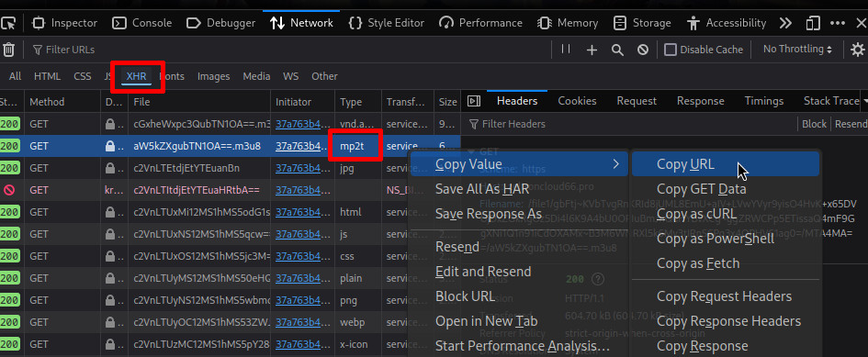The height and width of the screenshot is (357, 868).
Task: Click the Block button in headers panel
Action: pyautogui.click(x=815, y=124)
